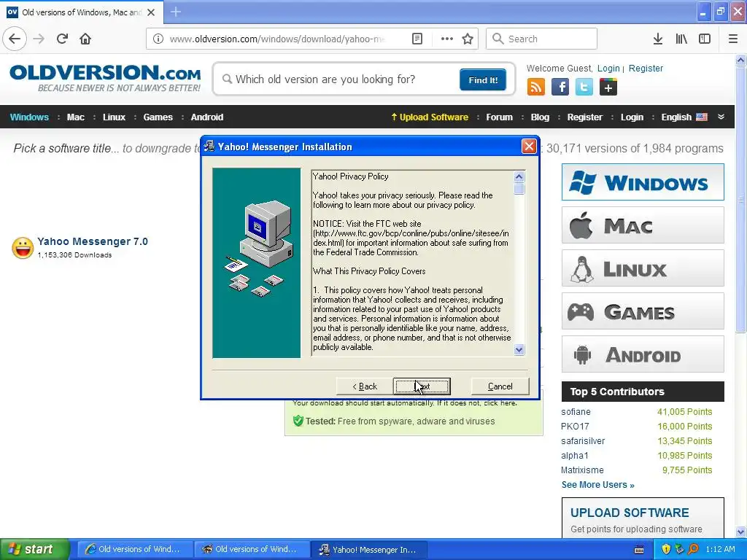Click the site info icon in address bar

[x=158, y=39]
